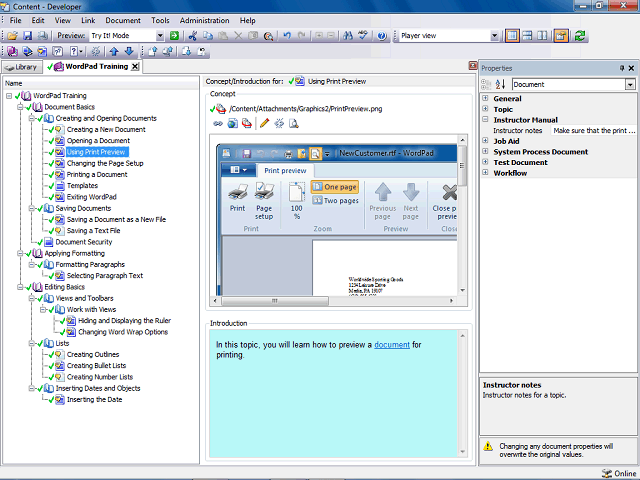Viewport: 640px width, 480px height.
Task: Click the Check In document icon
Action: click(153, 51)
